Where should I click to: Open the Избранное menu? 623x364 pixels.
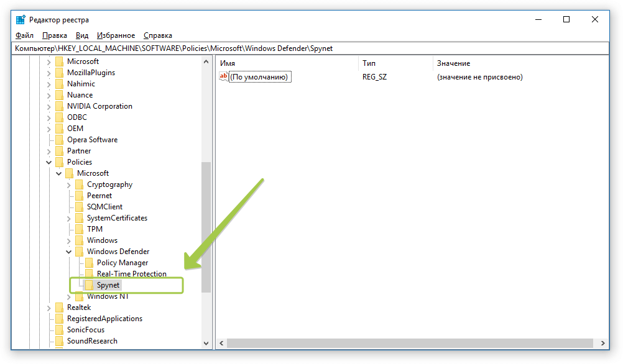click(x=116, y=35)
